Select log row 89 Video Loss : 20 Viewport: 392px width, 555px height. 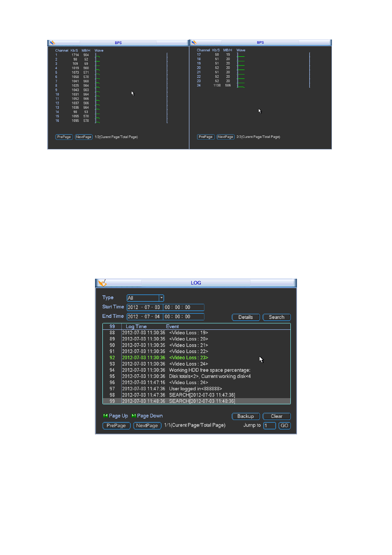tap(197, 339)
